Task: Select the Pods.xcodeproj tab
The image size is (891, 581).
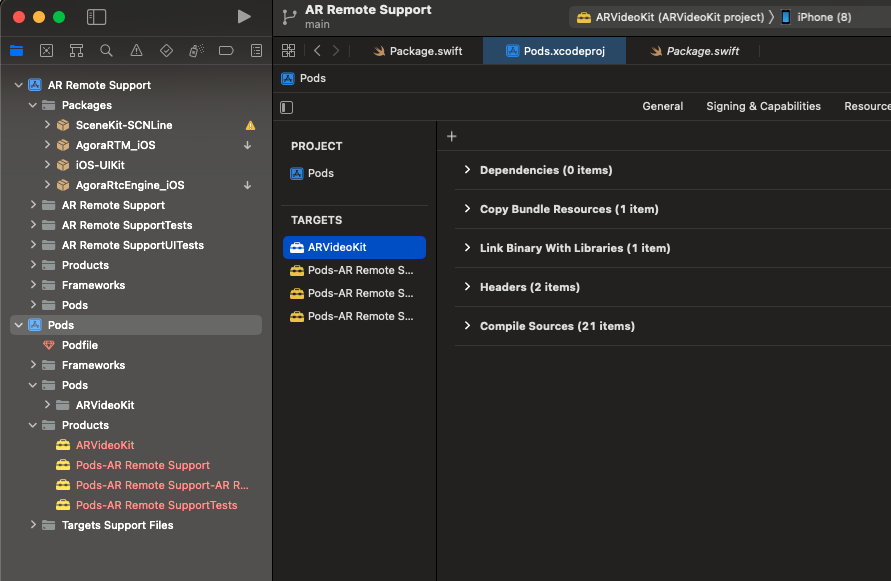Action: click(x=555, y=51)
